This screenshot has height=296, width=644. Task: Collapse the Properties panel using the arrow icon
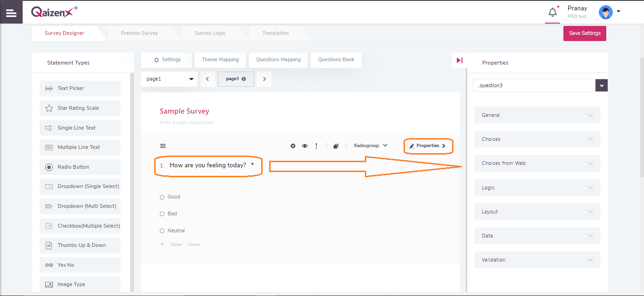click(x=459, y=60)
